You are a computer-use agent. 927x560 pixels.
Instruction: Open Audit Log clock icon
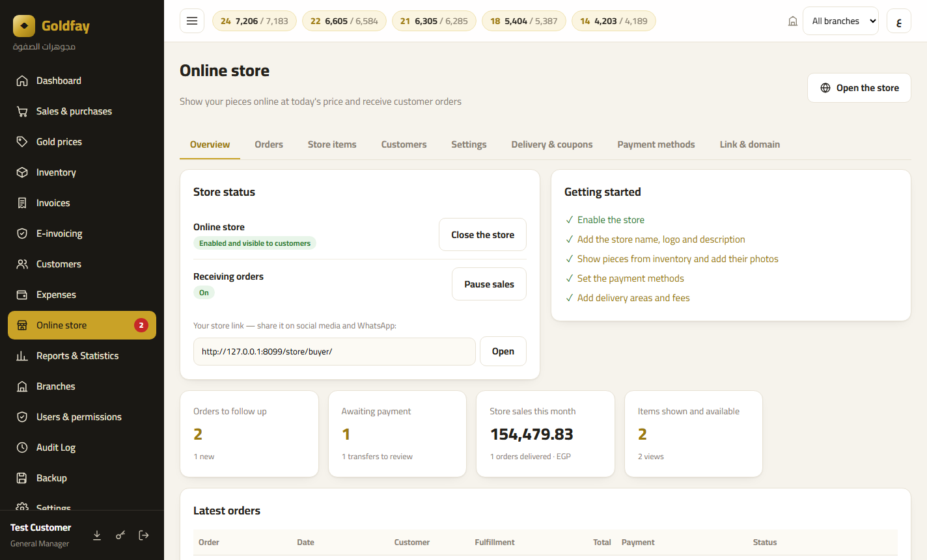pos(22,447)
